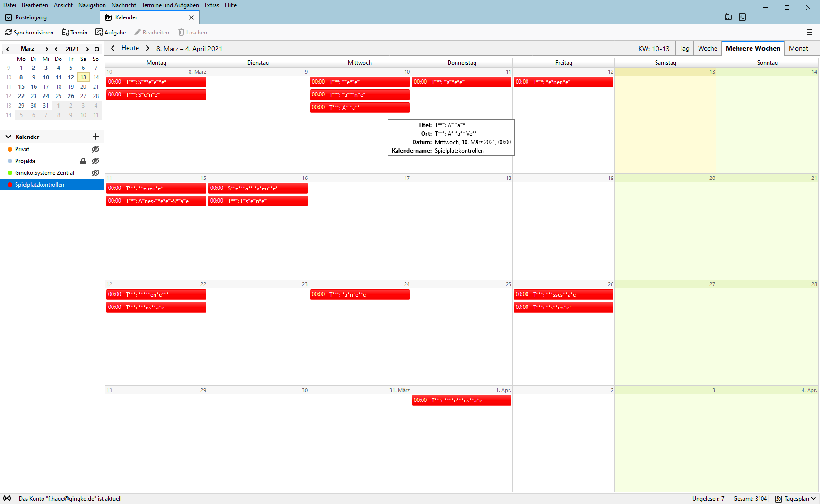Collapse the Kalender list section
The width and height of the screenshot is (820, 504).
[9, 137]
